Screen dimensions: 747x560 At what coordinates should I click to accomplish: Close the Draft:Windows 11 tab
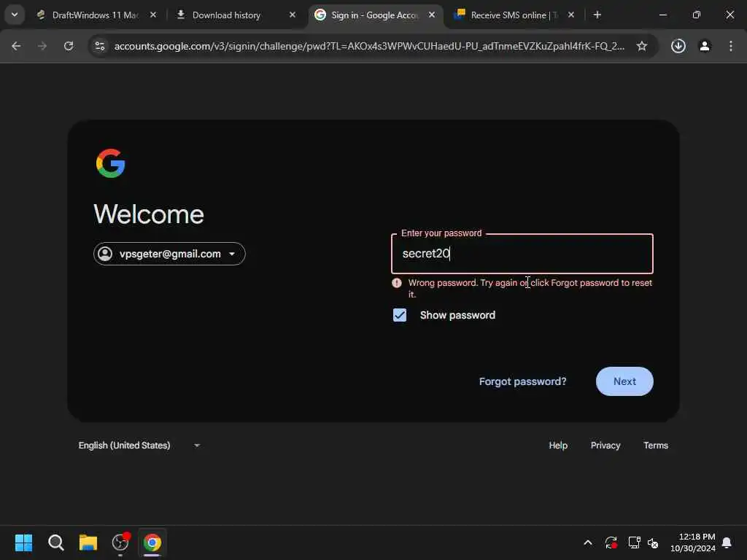pos(153,15)
